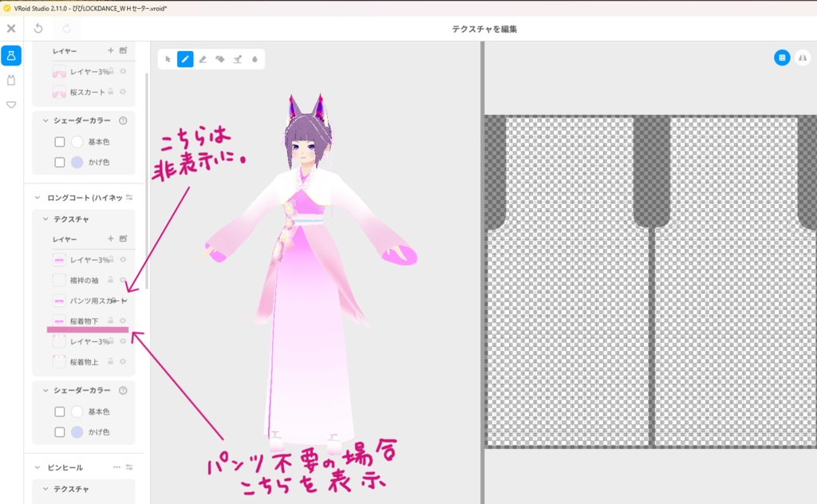
Task: Select the Brush tool in the toolbar
Action: [185, 59]
